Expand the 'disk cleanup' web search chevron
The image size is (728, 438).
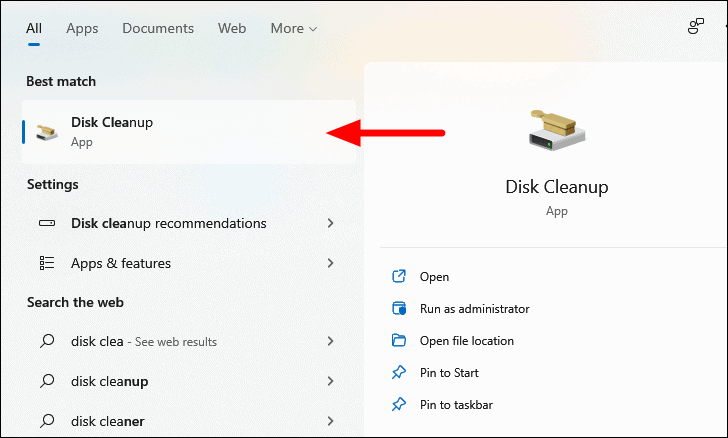pyautogui.click(x=331, y=381)
